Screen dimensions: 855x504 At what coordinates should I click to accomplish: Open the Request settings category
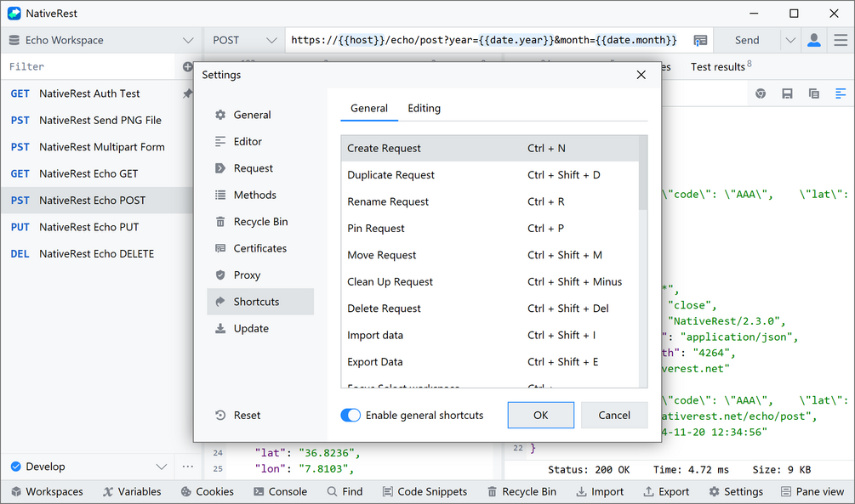coord(260,168)
